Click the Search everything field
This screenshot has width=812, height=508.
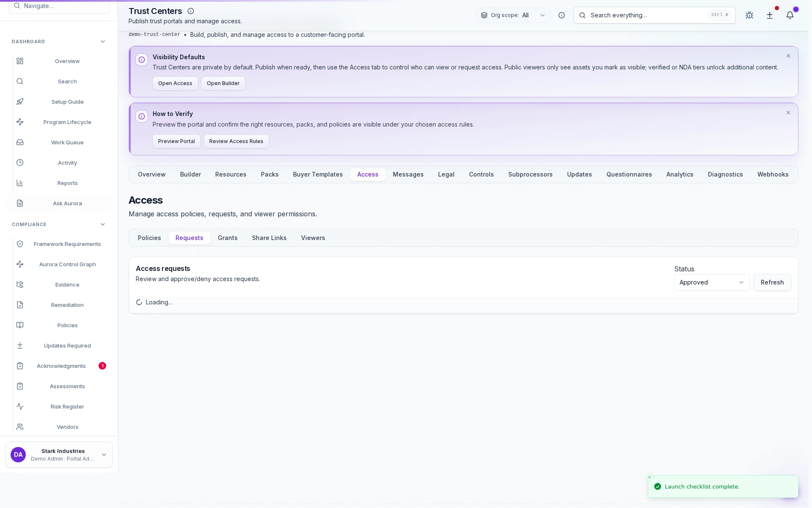click(x=643, y=15)
